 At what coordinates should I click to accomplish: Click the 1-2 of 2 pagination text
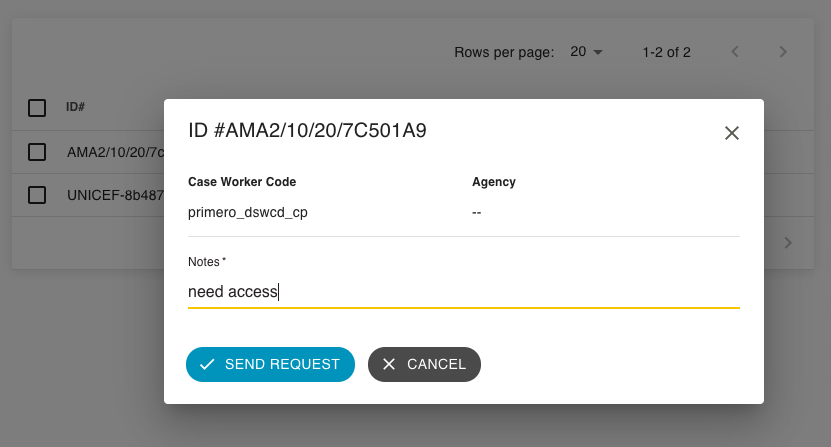tap(666, 52)
